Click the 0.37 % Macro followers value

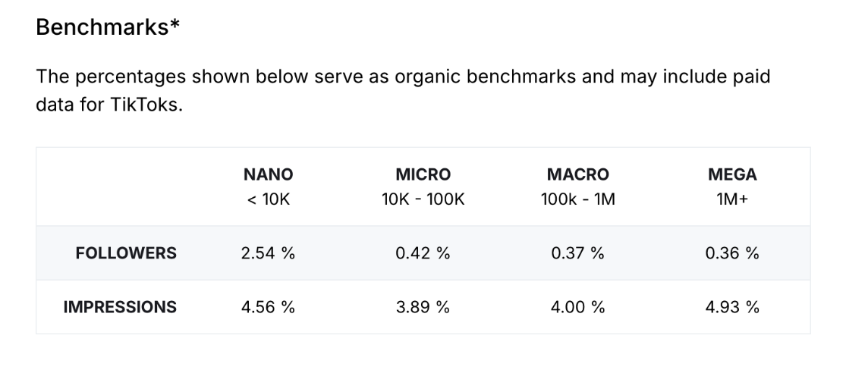577,253
